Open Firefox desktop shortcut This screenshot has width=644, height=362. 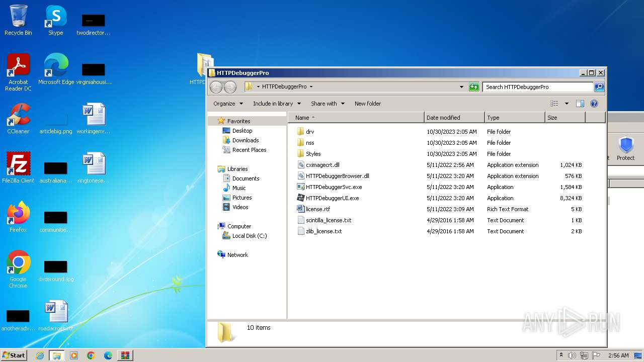pyautogui.click(x=18, y=217)
